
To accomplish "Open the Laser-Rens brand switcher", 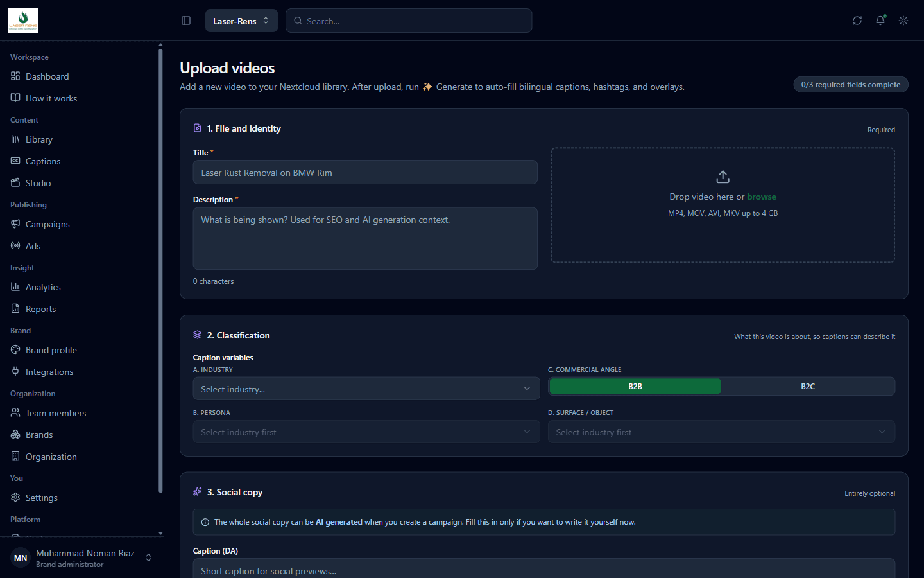I will (241, 21).
